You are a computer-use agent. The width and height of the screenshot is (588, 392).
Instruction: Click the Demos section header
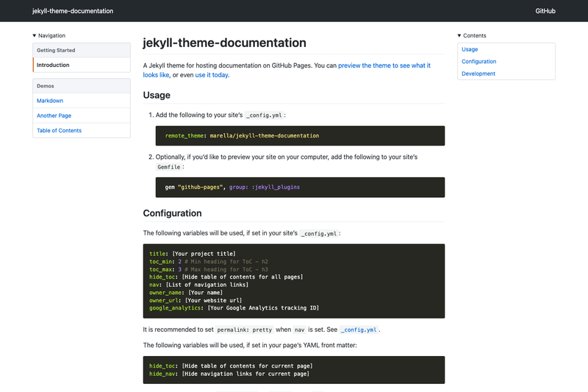(82, 86)
